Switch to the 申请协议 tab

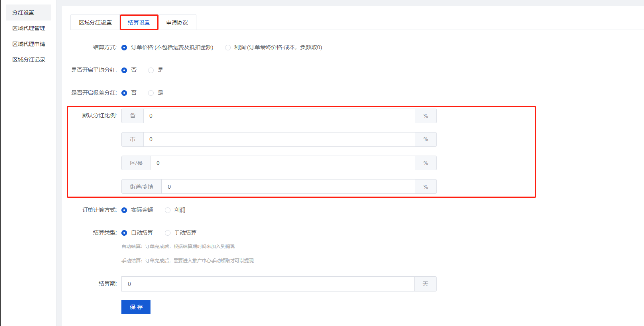[176, 23]
